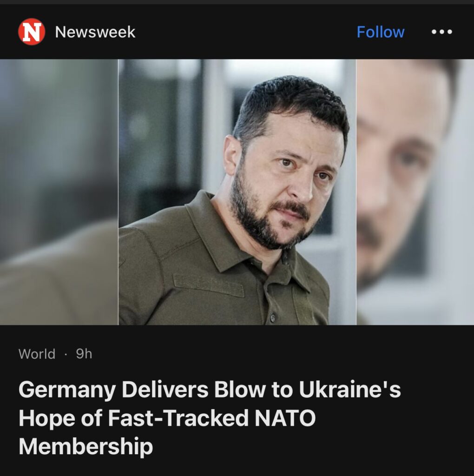Tap the red Newsweek N logo

click(32, 32)
